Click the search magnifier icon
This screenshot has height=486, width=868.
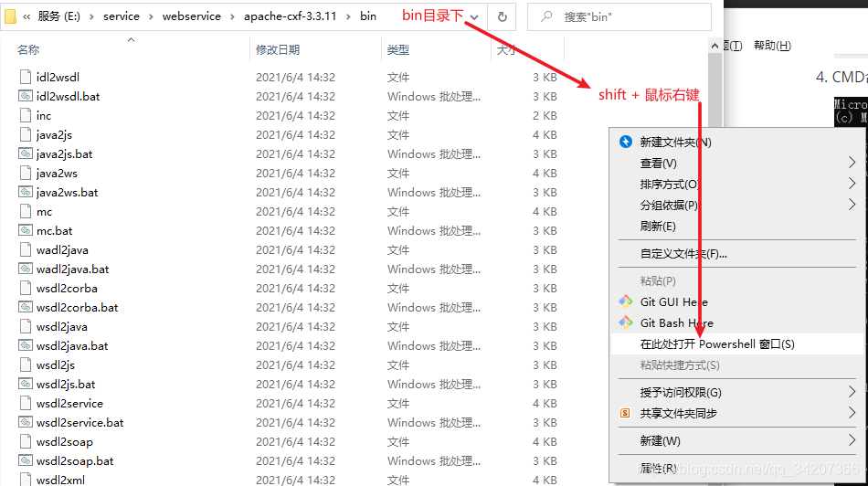coord(546,16)
